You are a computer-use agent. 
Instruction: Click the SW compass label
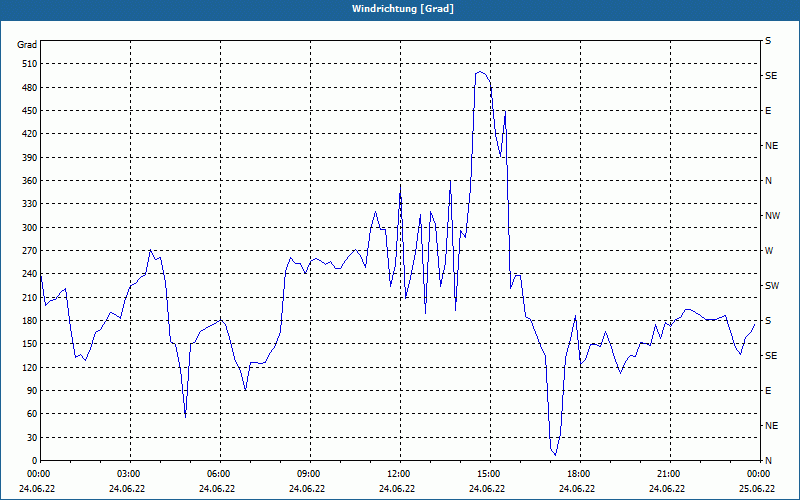(772, 286)
